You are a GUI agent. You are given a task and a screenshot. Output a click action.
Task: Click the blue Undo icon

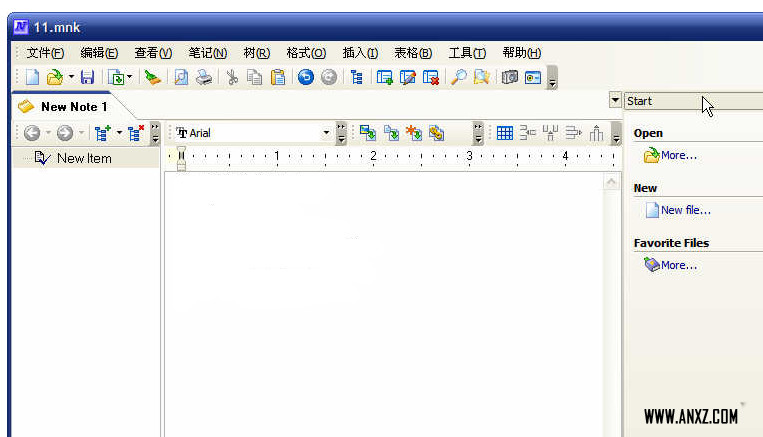[x=306, y=77]
